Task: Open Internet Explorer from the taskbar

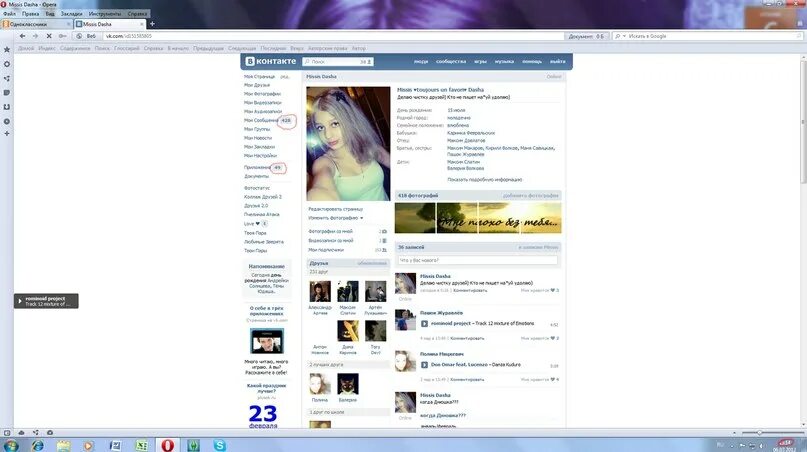Action: coord(38,445)
